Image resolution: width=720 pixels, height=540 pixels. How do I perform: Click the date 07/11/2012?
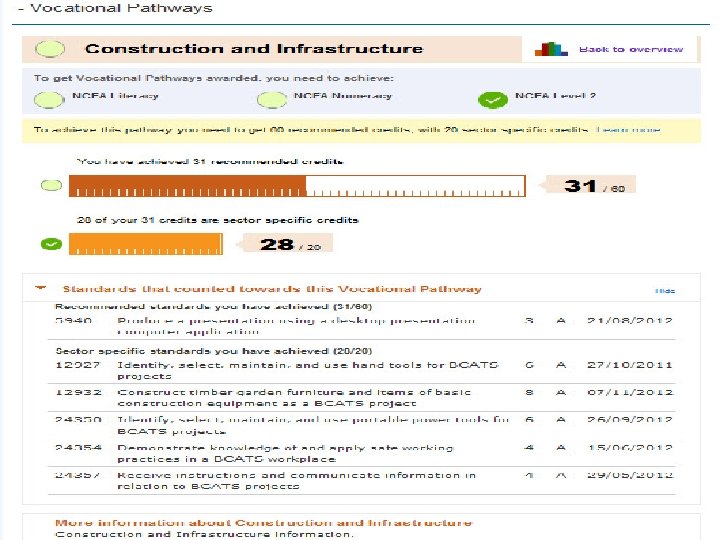[630, 392]
